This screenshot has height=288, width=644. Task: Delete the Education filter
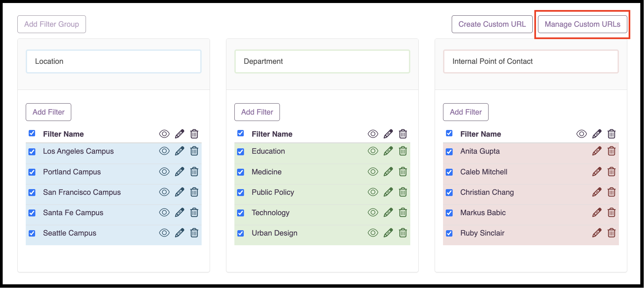click(403, 151)
